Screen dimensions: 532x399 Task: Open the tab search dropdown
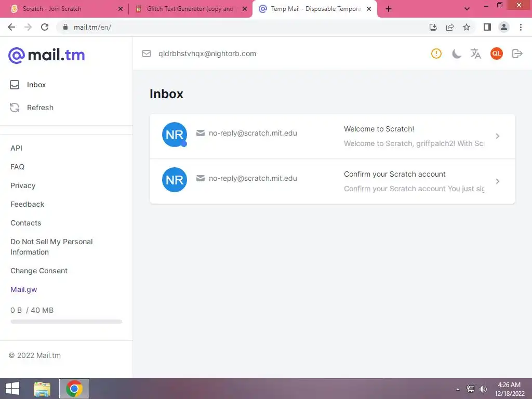[467, 9]
